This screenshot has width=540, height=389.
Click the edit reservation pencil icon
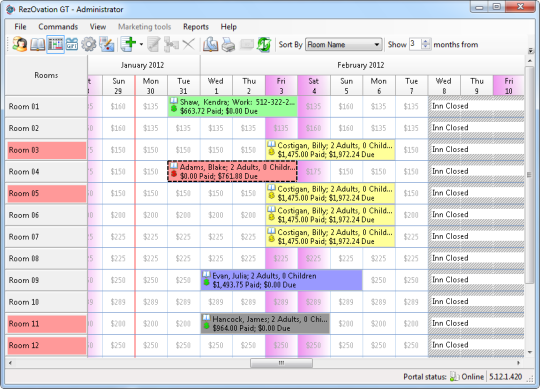154,44
